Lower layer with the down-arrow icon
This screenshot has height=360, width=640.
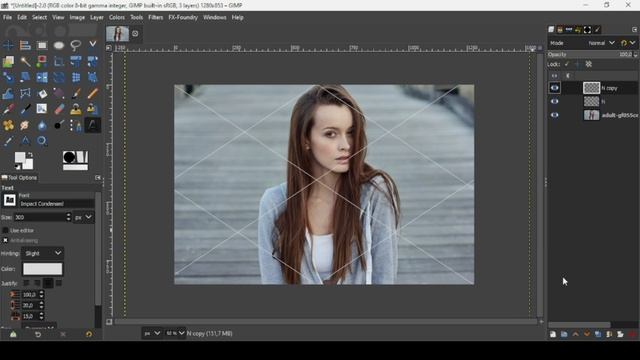587,334
